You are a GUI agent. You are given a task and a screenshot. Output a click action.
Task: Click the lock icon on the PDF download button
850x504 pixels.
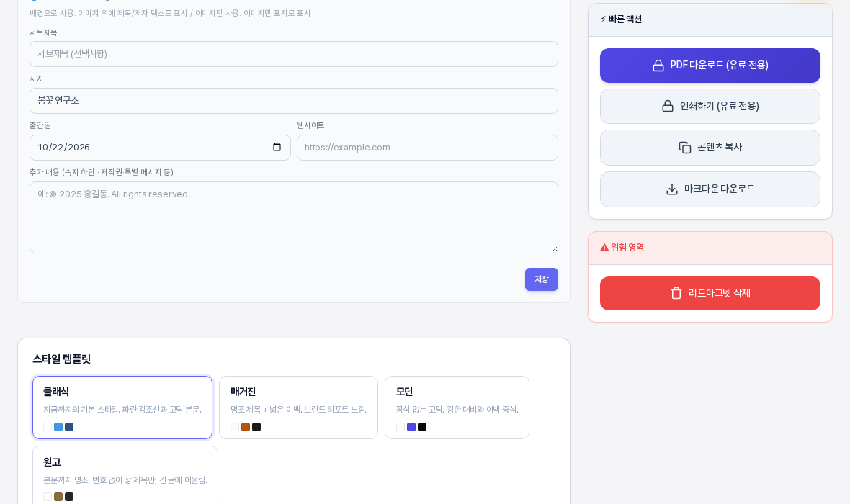658,66
